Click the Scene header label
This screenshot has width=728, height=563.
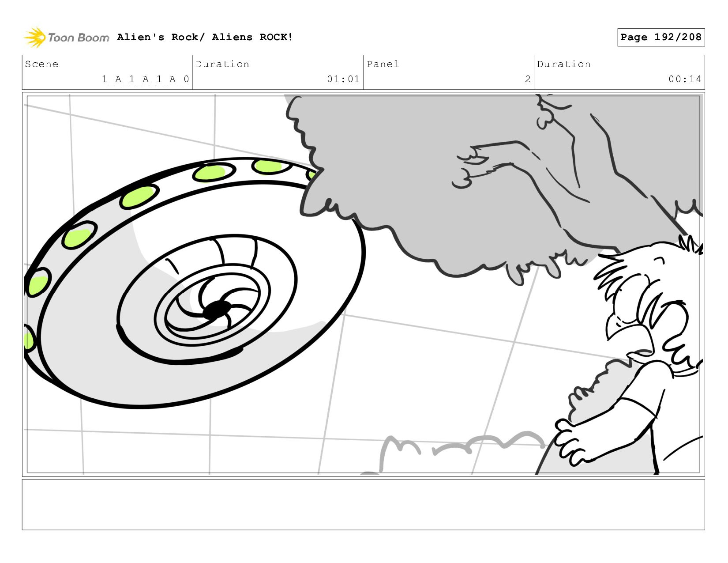tap(41, 64)
